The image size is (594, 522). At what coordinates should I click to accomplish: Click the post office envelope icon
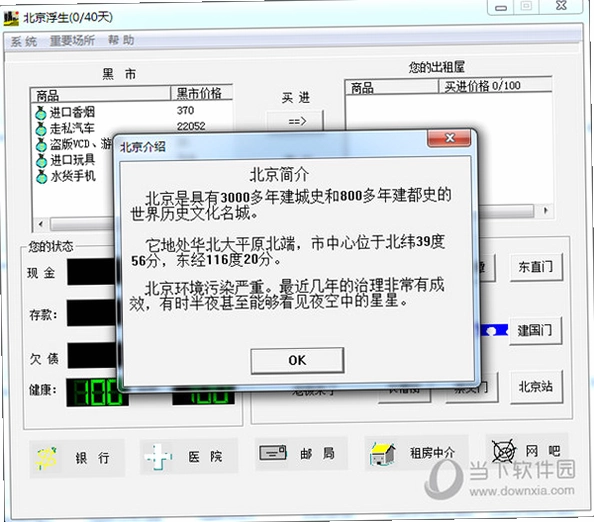pos(273,453)
